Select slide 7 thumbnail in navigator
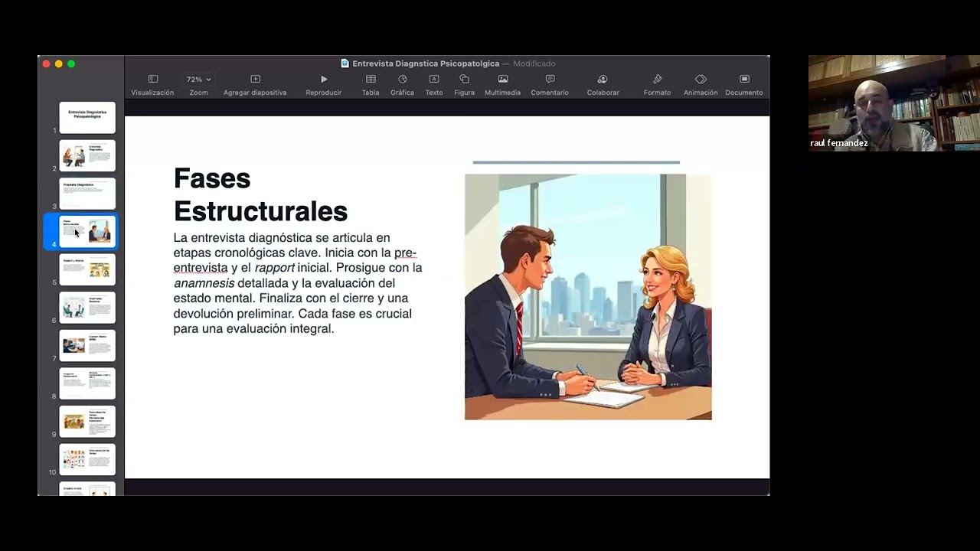Viewport: 980px width, 551px height. click(87, 345)
